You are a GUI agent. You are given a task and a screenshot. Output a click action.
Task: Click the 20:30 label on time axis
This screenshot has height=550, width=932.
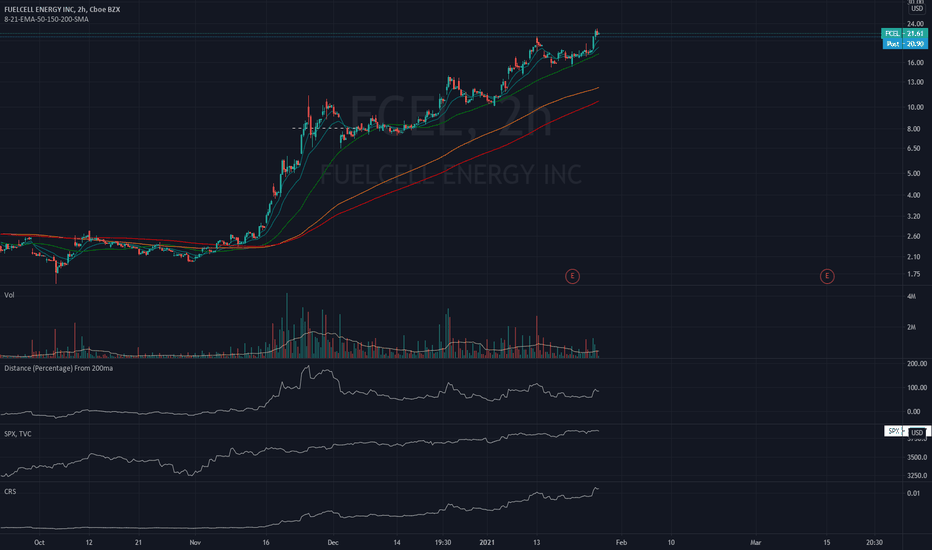874,542
